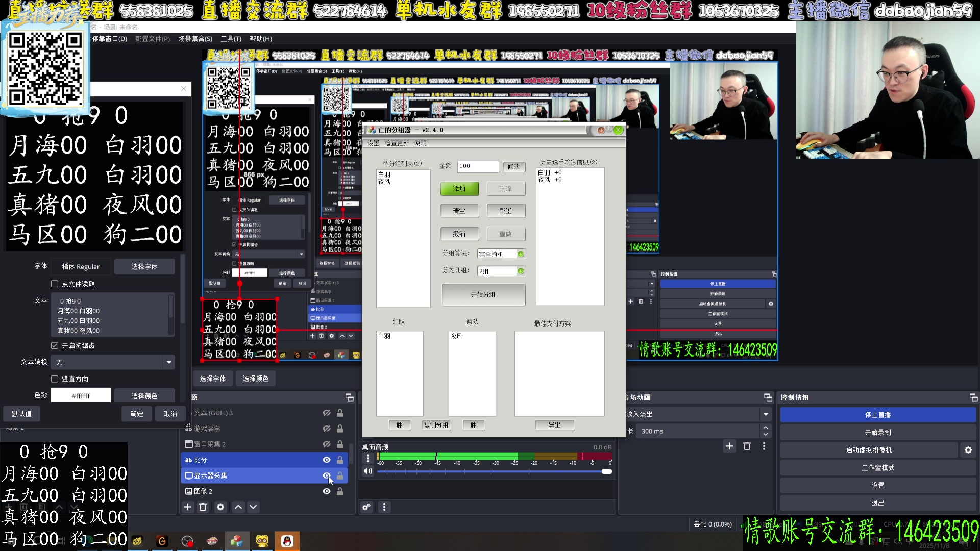This screenshot has height=551, width=980.
Task: Lock the 比分 source
Action: pos(340,460)
